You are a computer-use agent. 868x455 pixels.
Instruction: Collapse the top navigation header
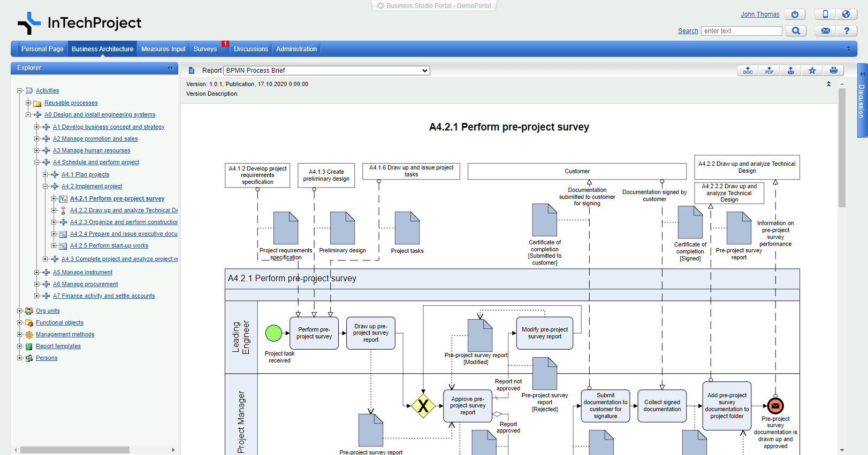tap(848, 49)
